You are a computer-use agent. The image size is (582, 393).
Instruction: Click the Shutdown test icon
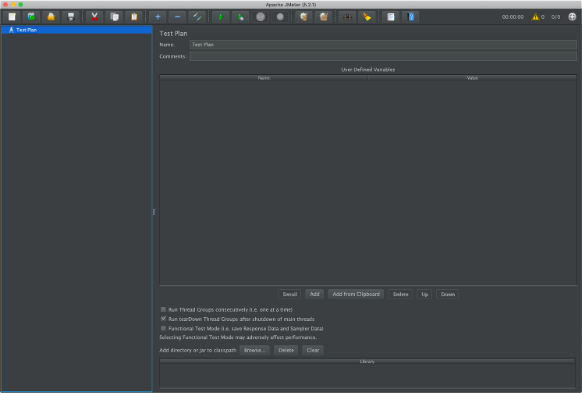tap(280, 17)
